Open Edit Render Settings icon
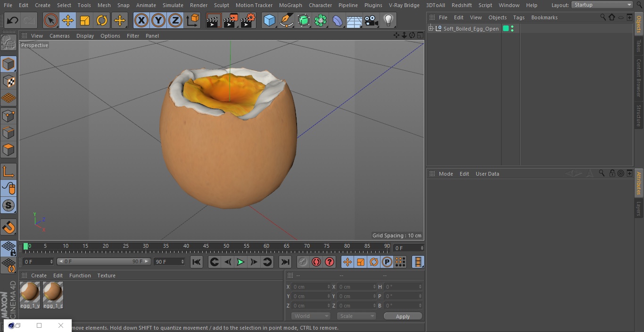Screen dimensions: 644x332 [248, 20]
